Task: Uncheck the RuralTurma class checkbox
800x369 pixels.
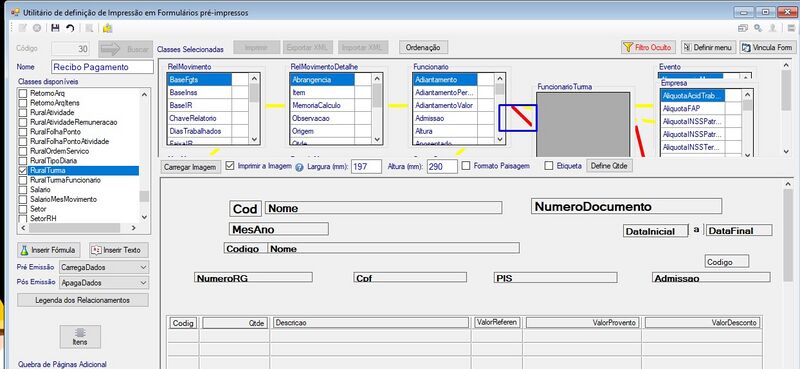Action: pyautogui.click(x=22, y=170)
